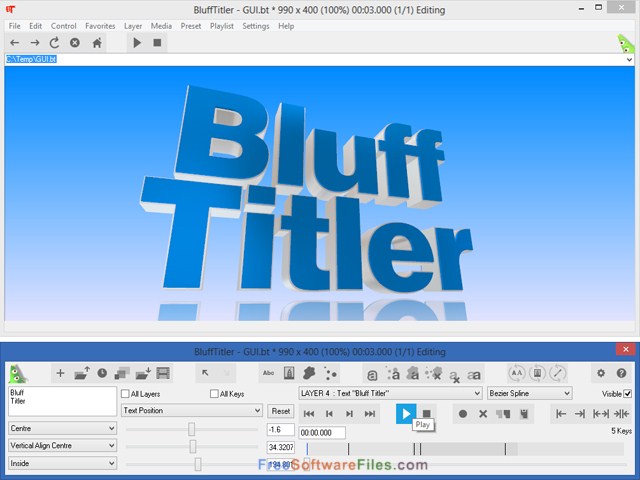The width and height of the screenshot is (640, 480).
Task: Open the Edit menu
Action: click(36, 26)
